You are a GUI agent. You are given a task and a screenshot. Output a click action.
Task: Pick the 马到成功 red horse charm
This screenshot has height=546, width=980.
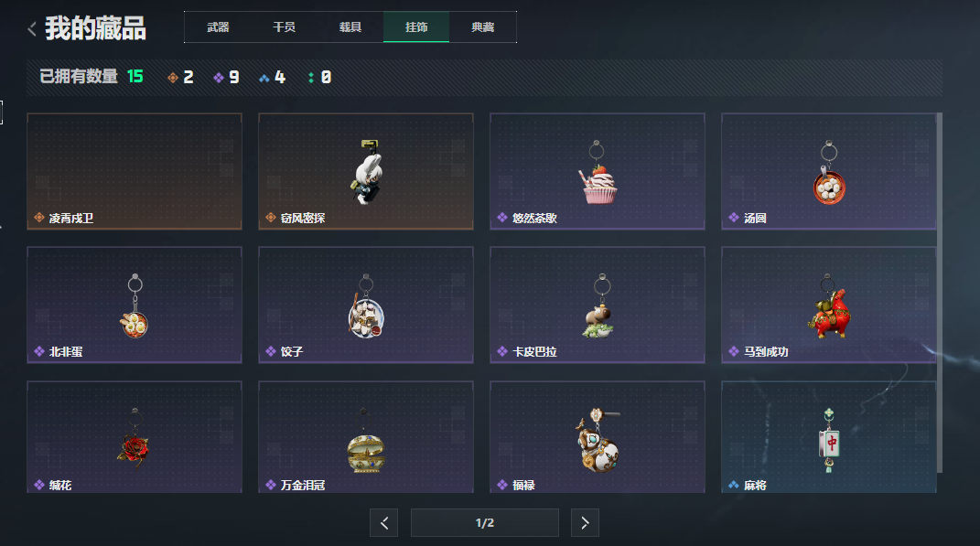[829, 305]
